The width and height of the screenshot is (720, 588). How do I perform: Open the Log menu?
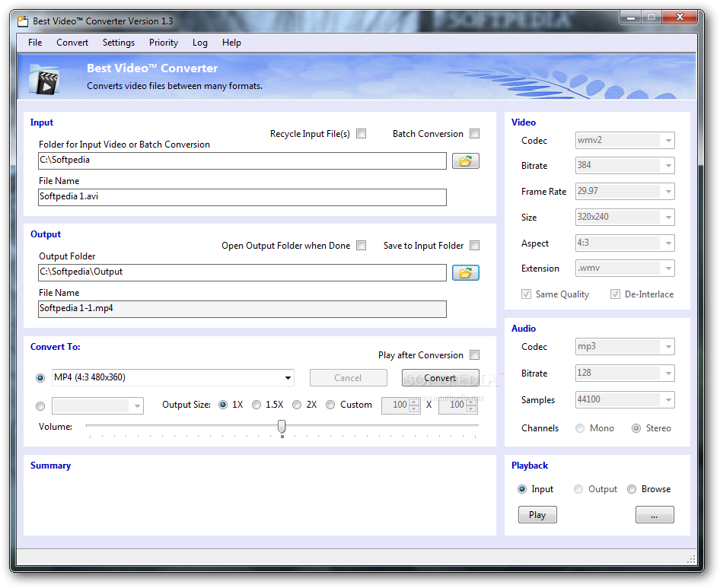point(199,43)
